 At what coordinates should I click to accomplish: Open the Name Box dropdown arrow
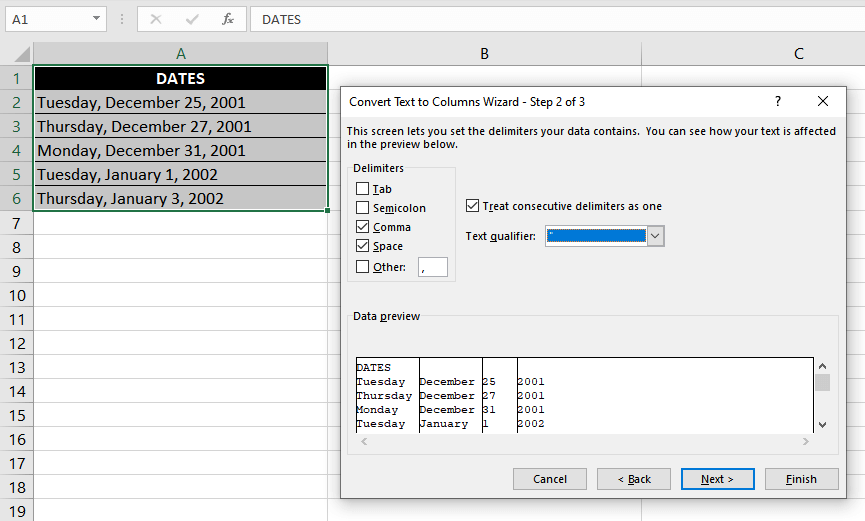coord(96,19)
